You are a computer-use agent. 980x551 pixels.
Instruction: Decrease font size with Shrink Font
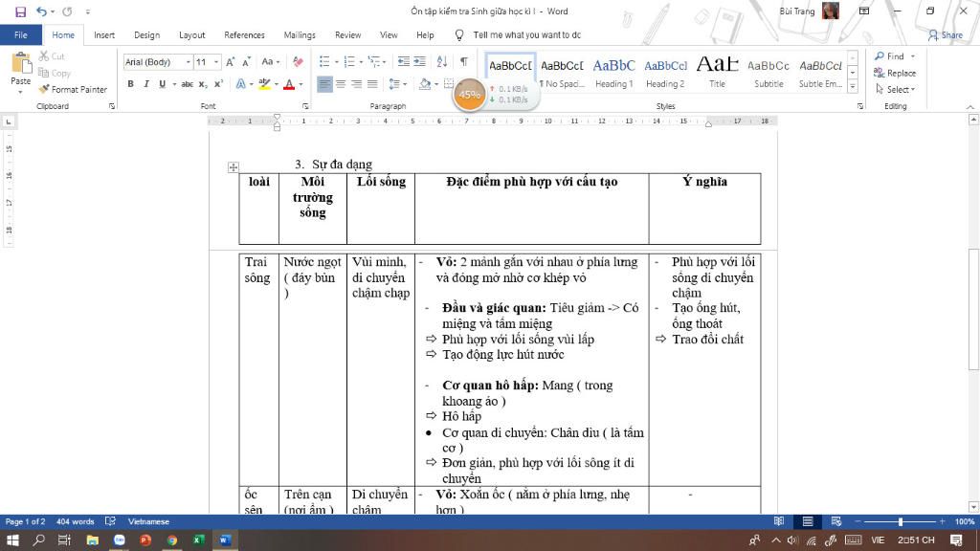(246, 62)
